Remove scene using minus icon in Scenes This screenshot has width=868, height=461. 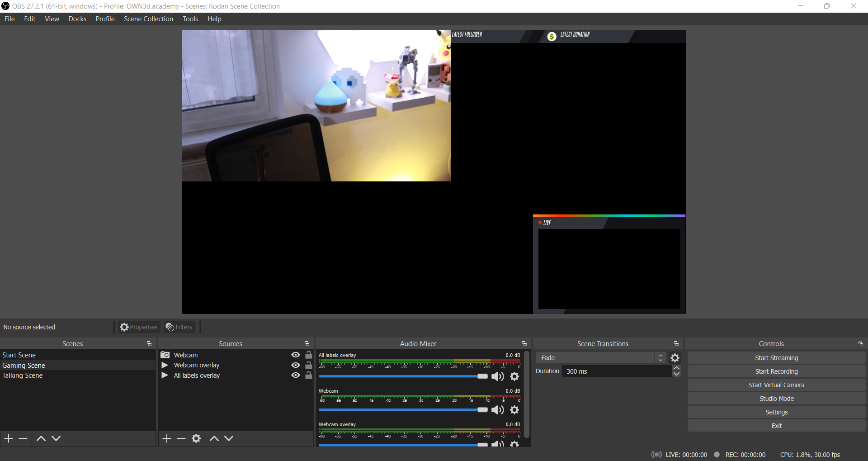(x=24, y=438)
